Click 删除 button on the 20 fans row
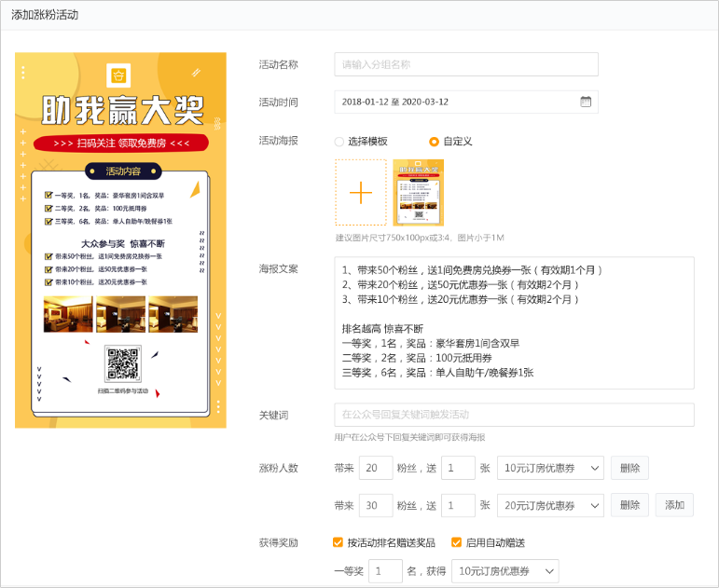The image size is (719, 588). coord(629,468)
